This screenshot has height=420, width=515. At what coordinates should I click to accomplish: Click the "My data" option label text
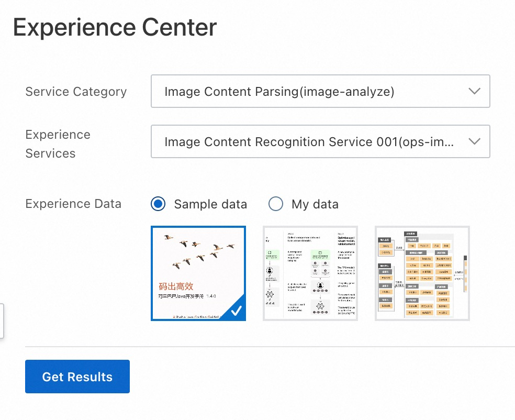[x=315, y=204]
